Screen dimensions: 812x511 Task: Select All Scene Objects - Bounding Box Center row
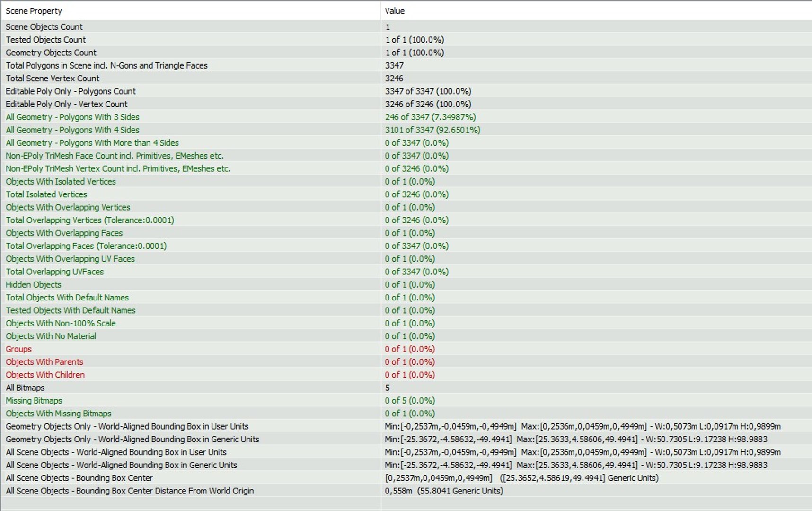pos(406,478)
